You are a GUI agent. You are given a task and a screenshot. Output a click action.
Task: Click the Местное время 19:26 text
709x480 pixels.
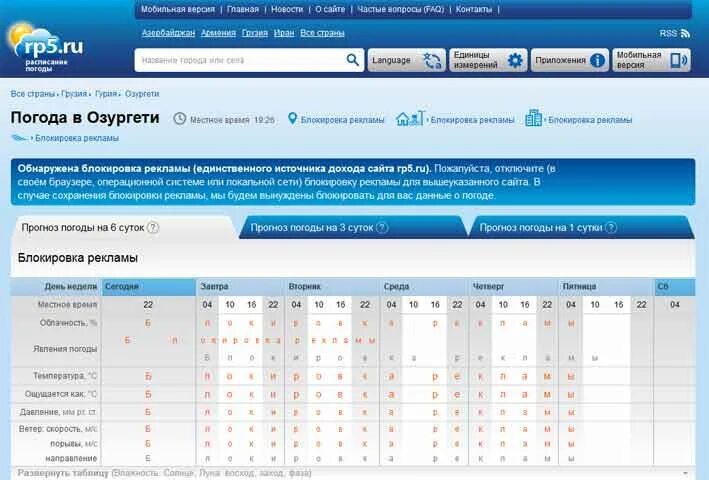pos(232,120)
